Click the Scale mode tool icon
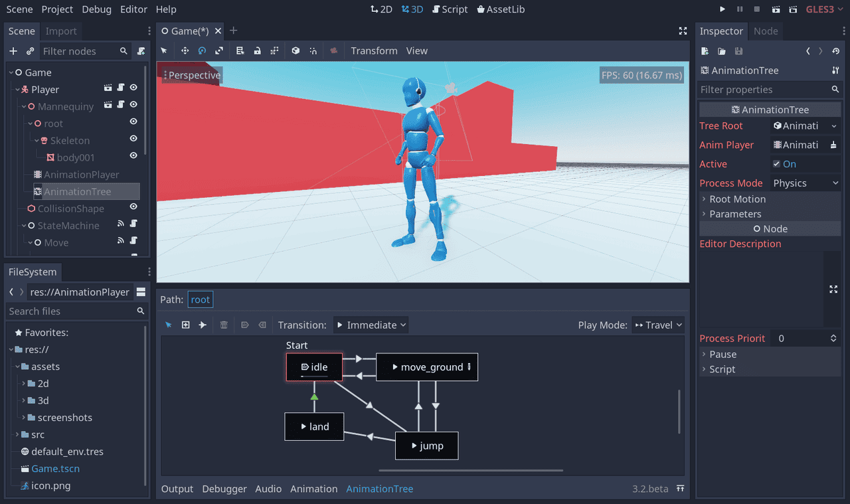 coord(219,51)
